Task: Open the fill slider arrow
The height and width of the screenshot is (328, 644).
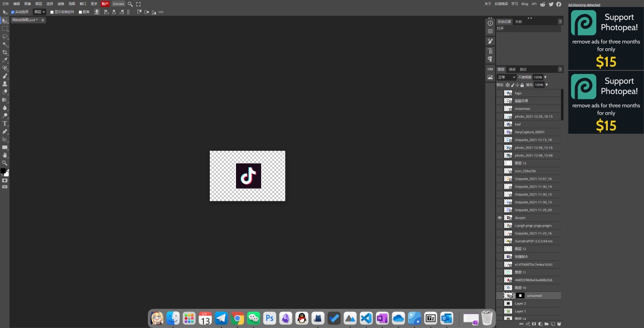Action: 546,85
